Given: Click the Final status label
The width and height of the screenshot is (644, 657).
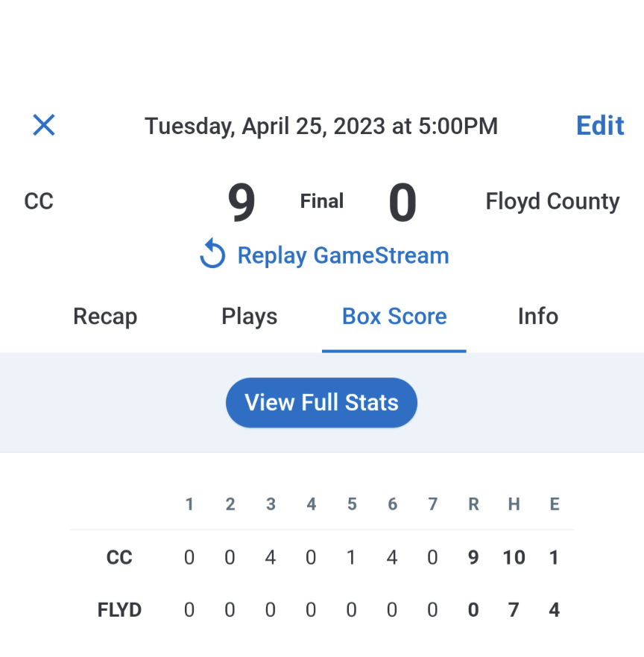Looking at the screenshot, I should pos(322,201).
